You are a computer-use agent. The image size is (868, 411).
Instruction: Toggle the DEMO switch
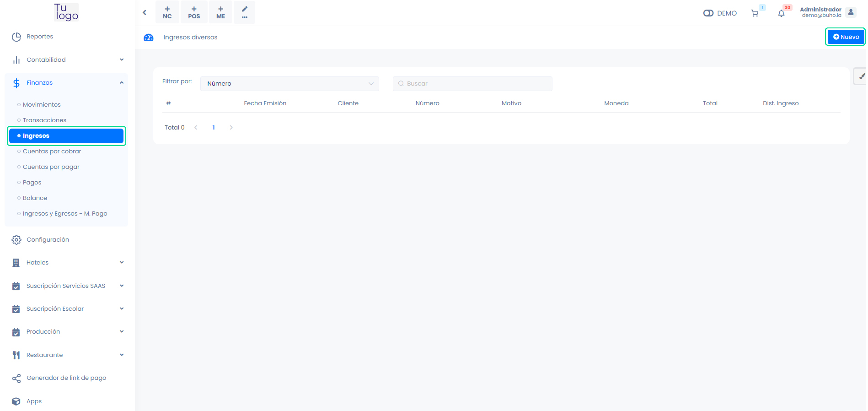[708, 13]
